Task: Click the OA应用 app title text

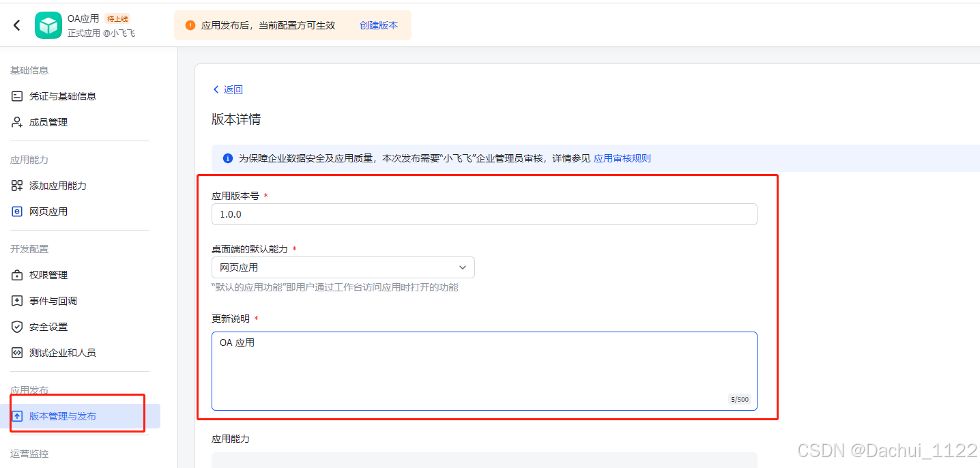Action: (83, 18)
